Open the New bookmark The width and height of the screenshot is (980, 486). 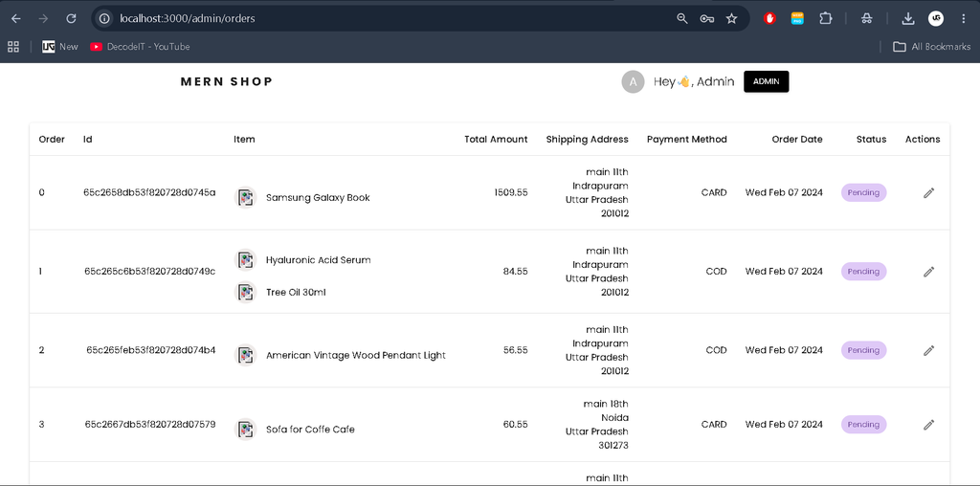click(60, 46)
